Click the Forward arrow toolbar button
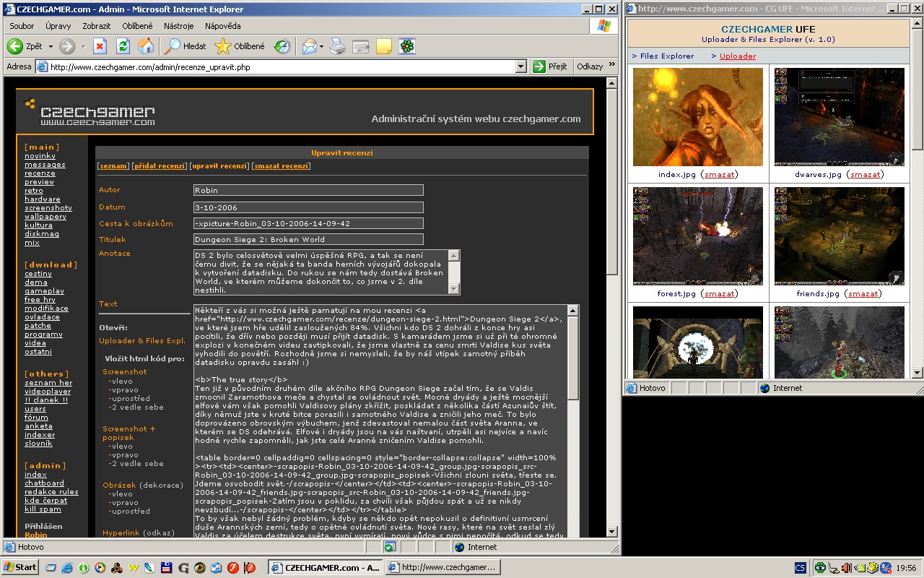924x578 pixels. click(x=67, y=46)
